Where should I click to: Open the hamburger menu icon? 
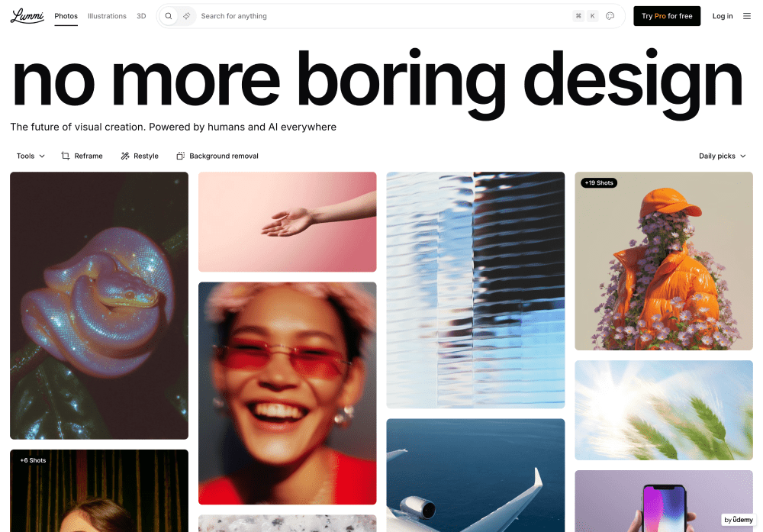pyautogui.click(x=747, y=16)
